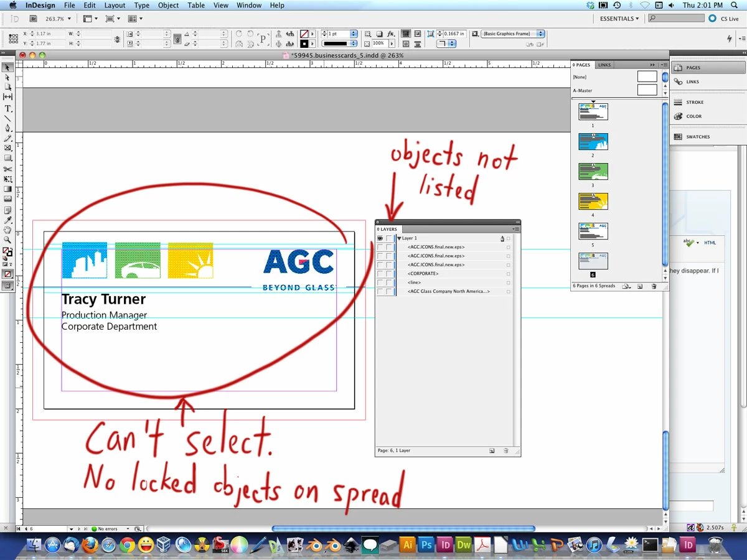The width and height of the screenshot is (747, 560).
Task: Delete selected layer via trash icon
Action: point(505,450)
